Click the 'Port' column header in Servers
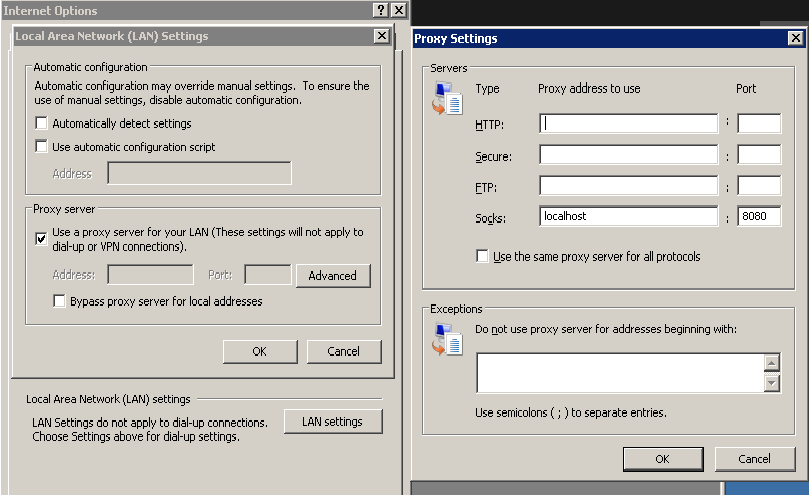Screen dimensions: 809x495 click(x=746, y=89)
